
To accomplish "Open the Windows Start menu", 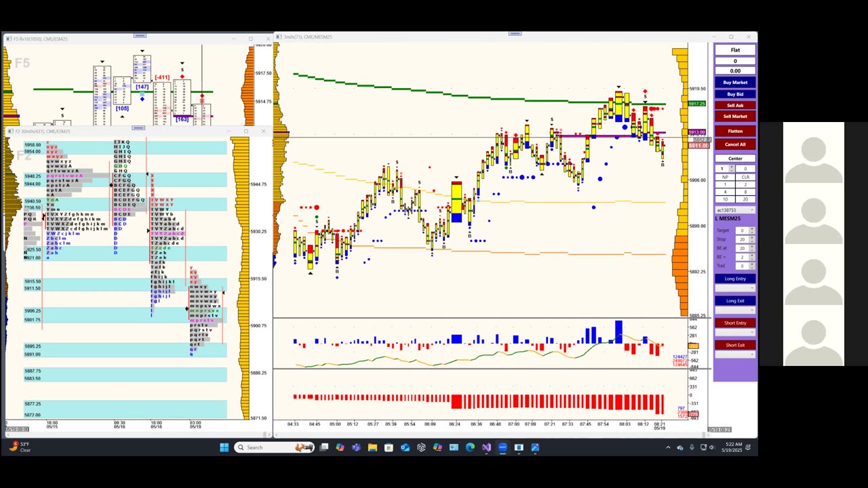I will 224,447.
